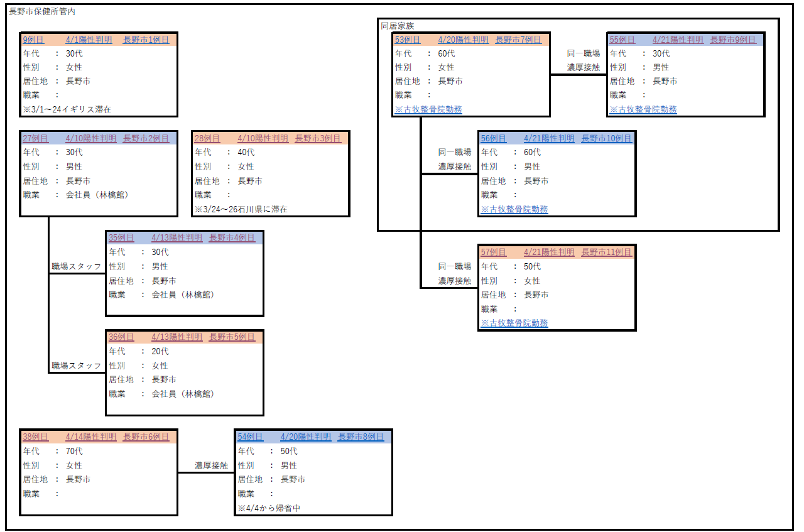Click 4/1陽性判明 link in case 9
Viewport: 804px width, 532px height.
[x=89, y=40]
